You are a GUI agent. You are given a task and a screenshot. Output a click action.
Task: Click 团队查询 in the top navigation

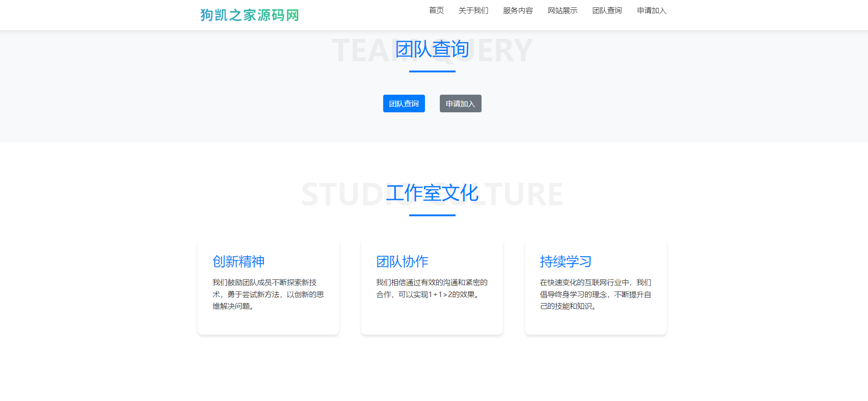coord(607,11)
